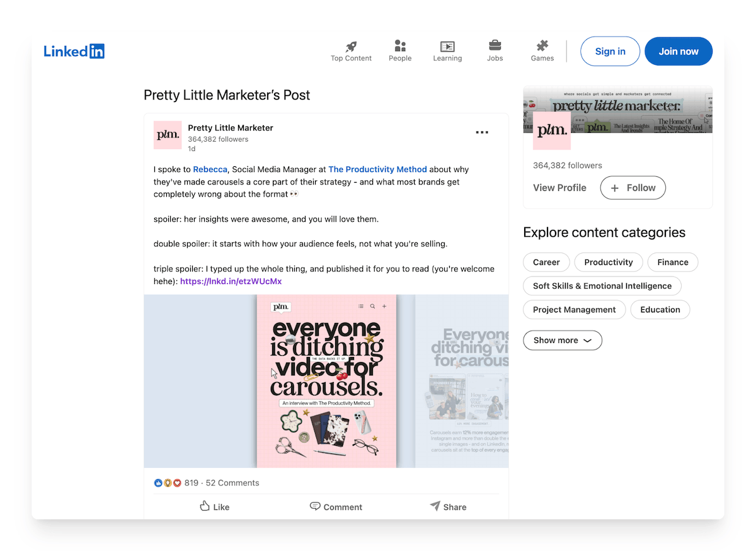Open the post options menu
756x551 pixels.
pyautogui.click(x=482, y=132)
